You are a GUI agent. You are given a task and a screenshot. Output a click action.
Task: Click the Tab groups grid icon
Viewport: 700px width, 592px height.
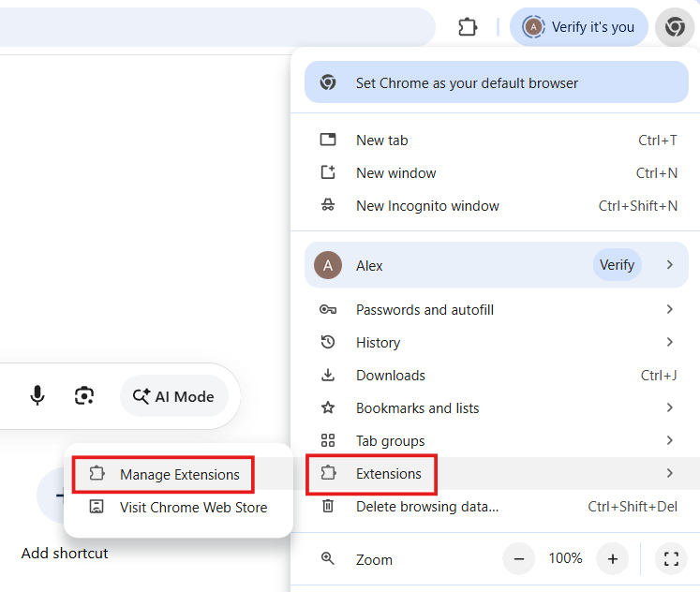328,440
